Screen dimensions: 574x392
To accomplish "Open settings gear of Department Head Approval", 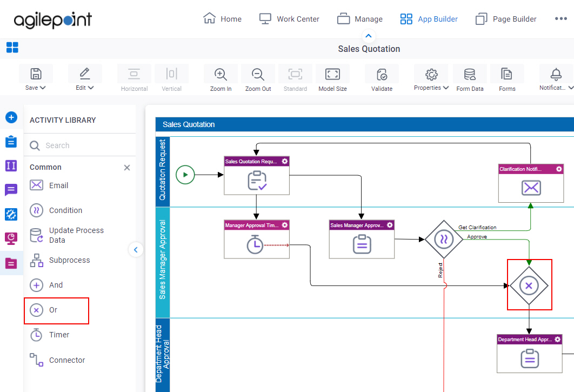I will click(x=557, y=339).
